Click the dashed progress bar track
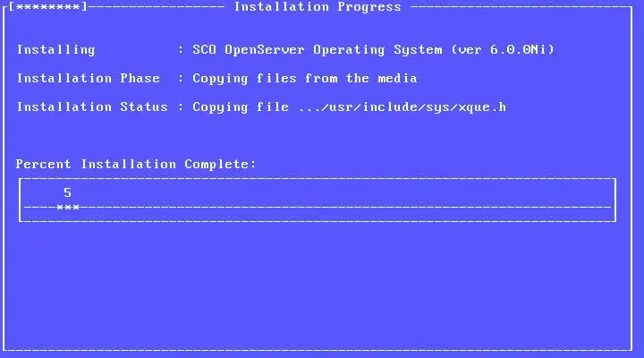The width and height of the screenshot is (644, 358). [x=318, y=207]
